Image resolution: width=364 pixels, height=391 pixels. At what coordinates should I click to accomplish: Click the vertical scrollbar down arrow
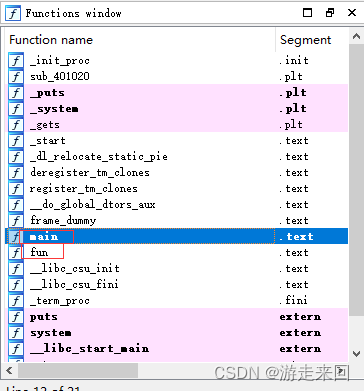[x=356, y=354]
